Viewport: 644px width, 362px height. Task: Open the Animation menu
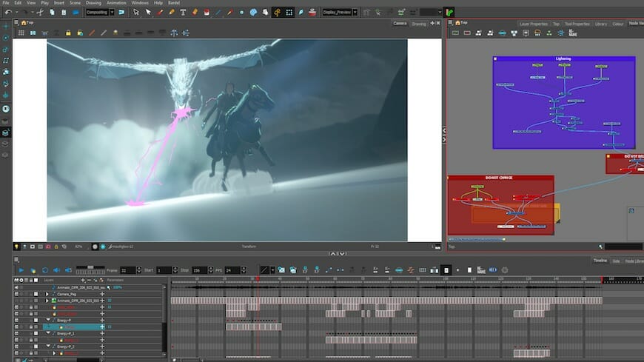pos(116,2)
